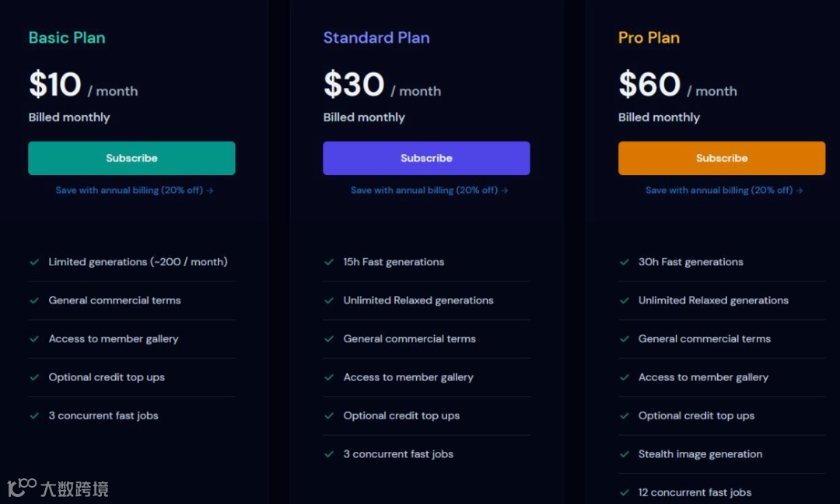Click the Basic Plan Subscribe button

tap(131, 158)
